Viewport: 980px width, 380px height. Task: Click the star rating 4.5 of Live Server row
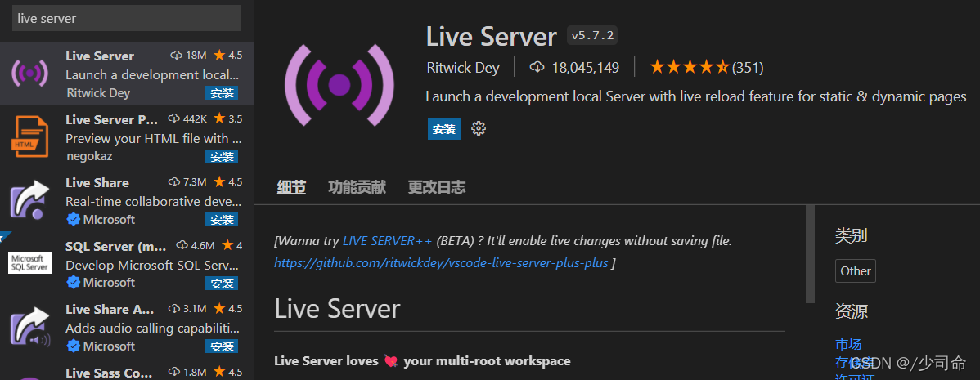pos(228,56)
